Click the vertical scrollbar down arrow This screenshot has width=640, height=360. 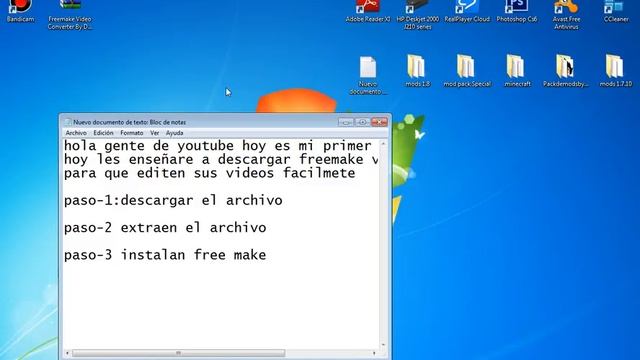coord(383,345)
